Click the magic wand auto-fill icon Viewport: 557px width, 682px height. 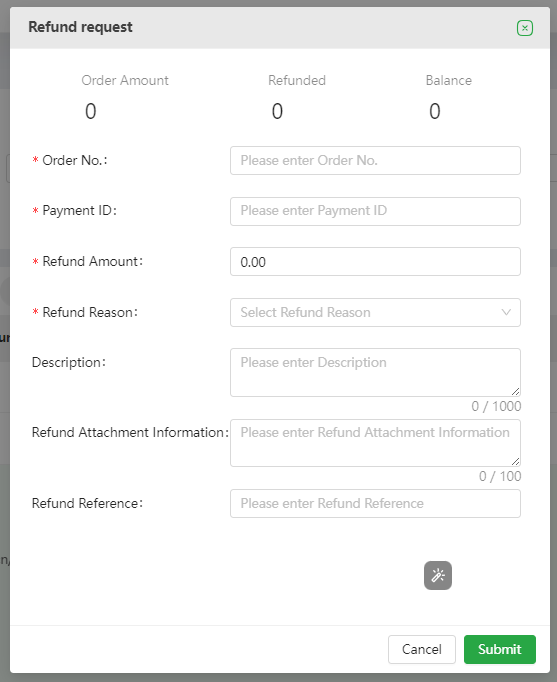point(438,575)
